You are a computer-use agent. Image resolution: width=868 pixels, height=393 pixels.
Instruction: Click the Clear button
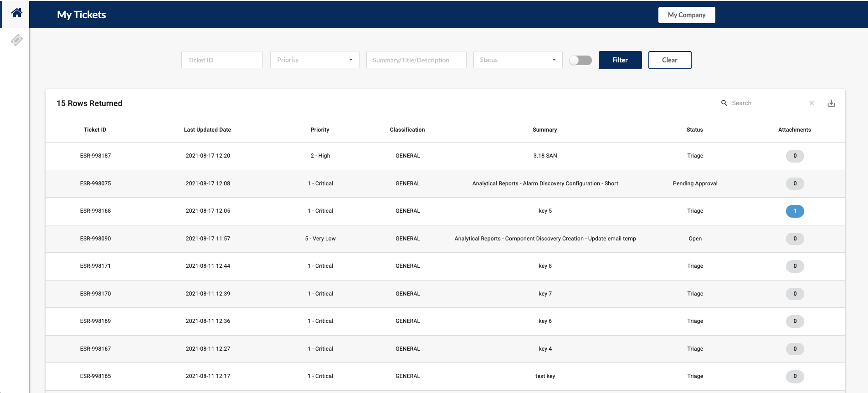(x=669, y=60)
